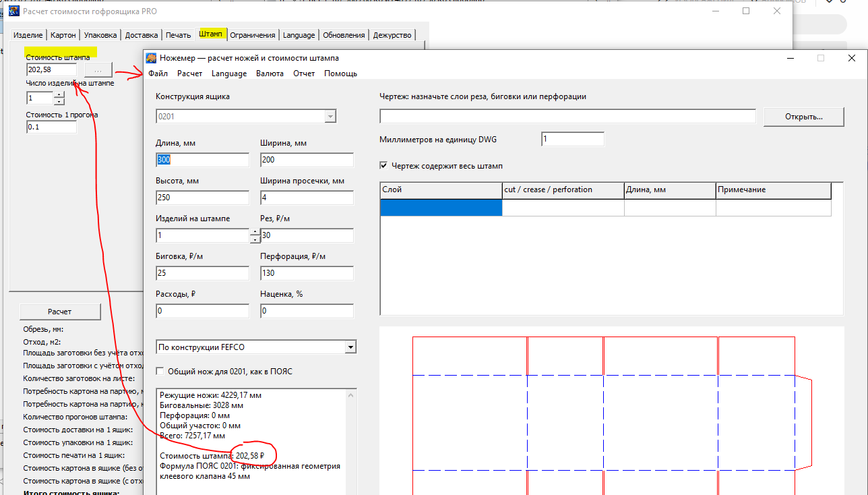
Task: Open the Расчет menu in Ножемер
Action: pyautogui.click(x=189, y=74)
